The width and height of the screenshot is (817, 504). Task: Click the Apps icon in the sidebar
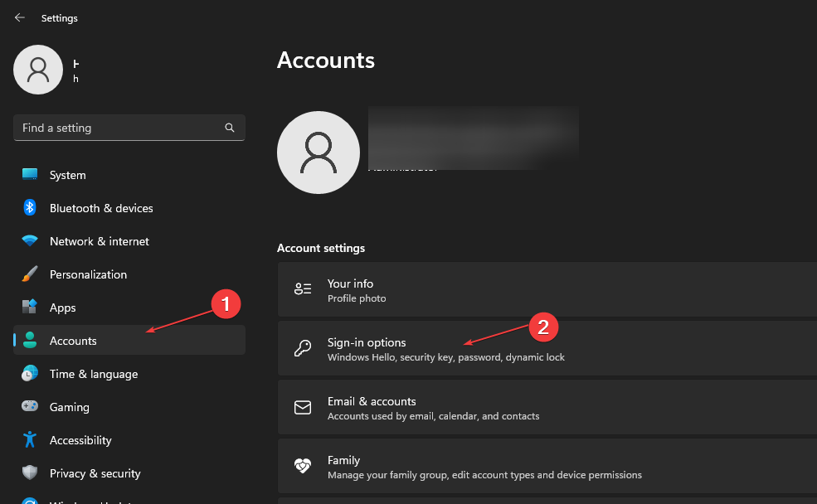pos(30,307)
